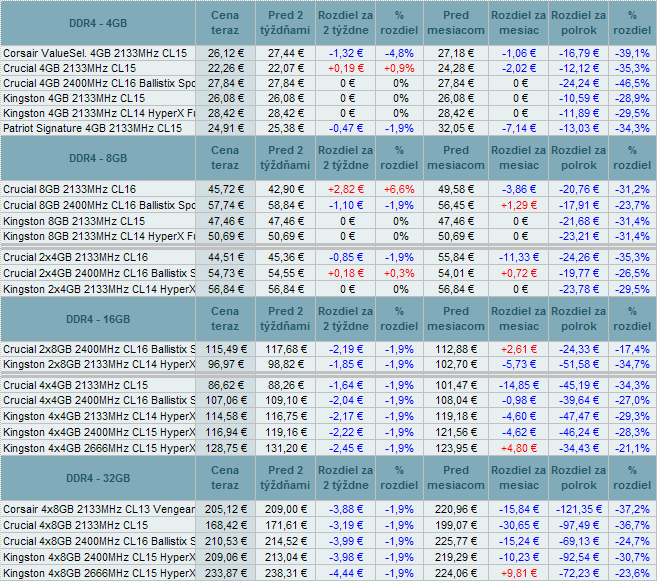Select 'Pred 2 týždňami' header in DDR4 - 8GB section
Image resolution: width=657 pixels, height=581 pixels.
click(x=285, y=158)
